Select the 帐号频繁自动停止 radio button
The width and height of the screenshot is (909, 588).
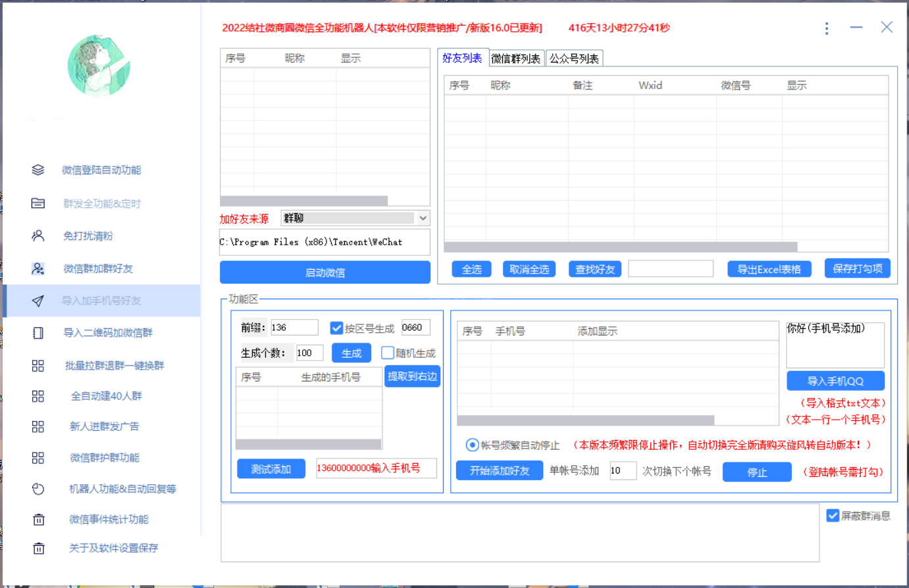point(472,445)
